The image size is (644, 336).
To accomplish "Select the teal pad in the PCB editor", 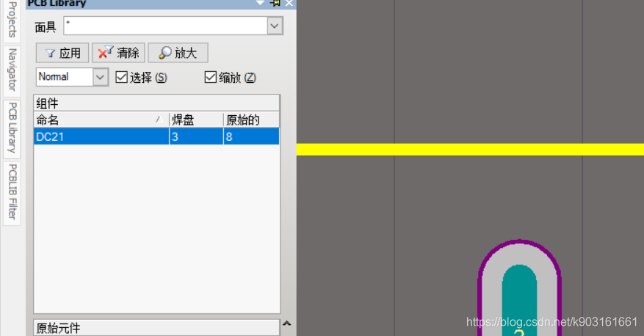I will [520, 301].
